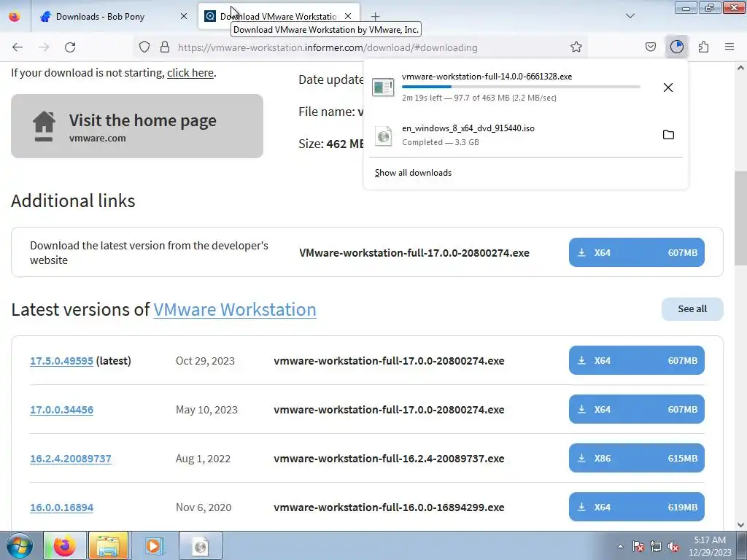The width and height of the screenshot is (747, 560).
Task: Close the Download VMware Workstation tab
Action: [348, 16]
